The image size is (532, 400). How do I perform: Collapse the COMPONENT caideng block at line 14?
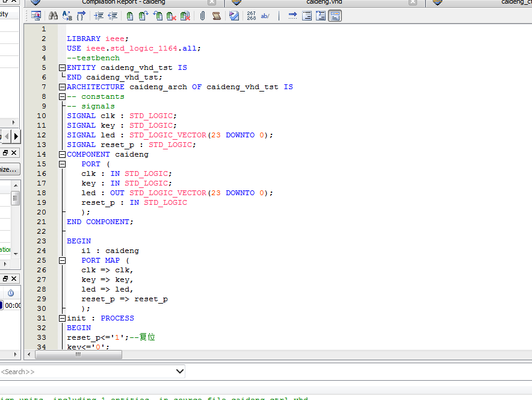[x=62, y=154]
